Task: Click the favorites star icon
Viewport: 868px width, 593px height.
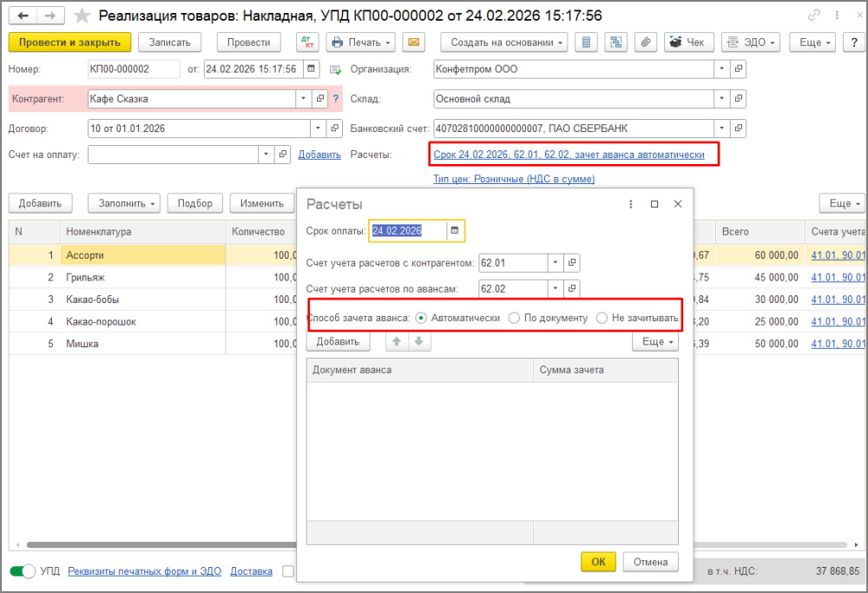Action: (82, 16)
